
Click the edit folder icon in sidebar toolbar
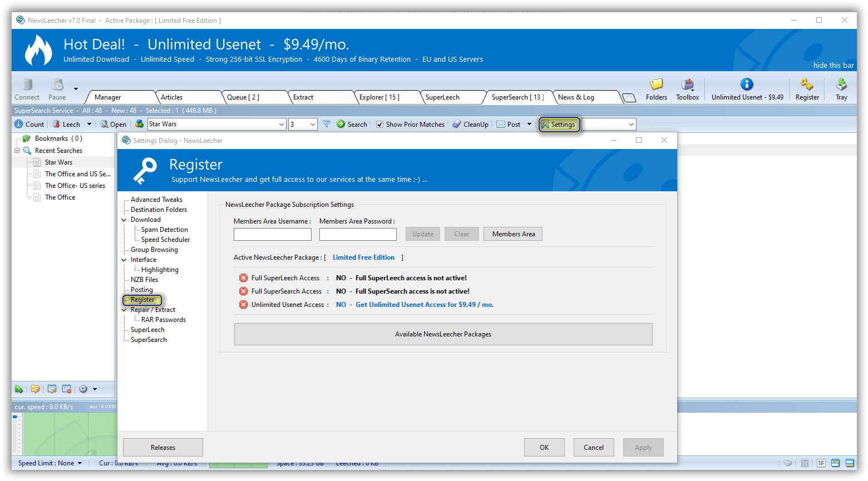click(35, 389)
